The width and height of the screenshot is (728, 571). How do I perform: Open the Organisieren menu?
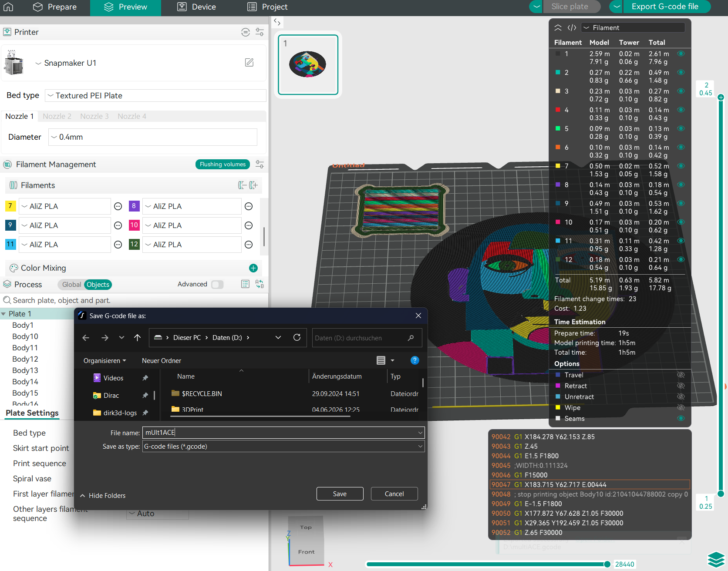[x=105, y=361]
